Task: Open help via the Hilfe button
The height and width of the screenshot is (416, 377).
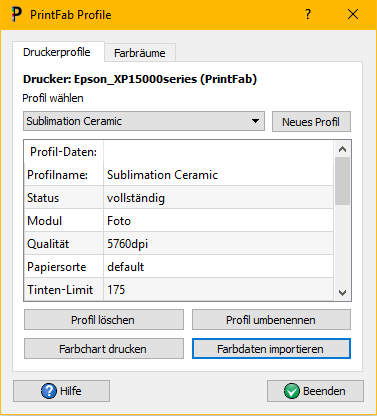Action: (x=61, y=391)
